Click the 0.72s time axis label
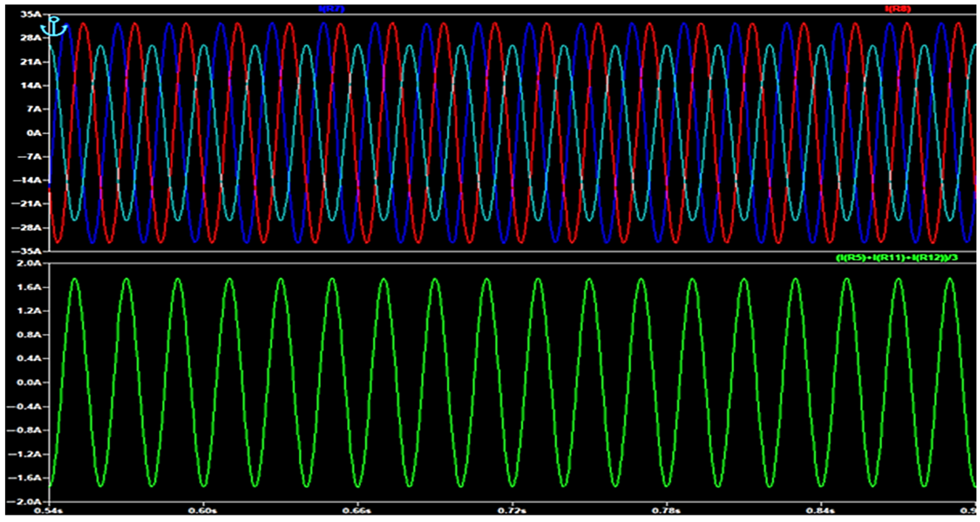This screenshot has height=522, width=980. click(x=512, y=511)
